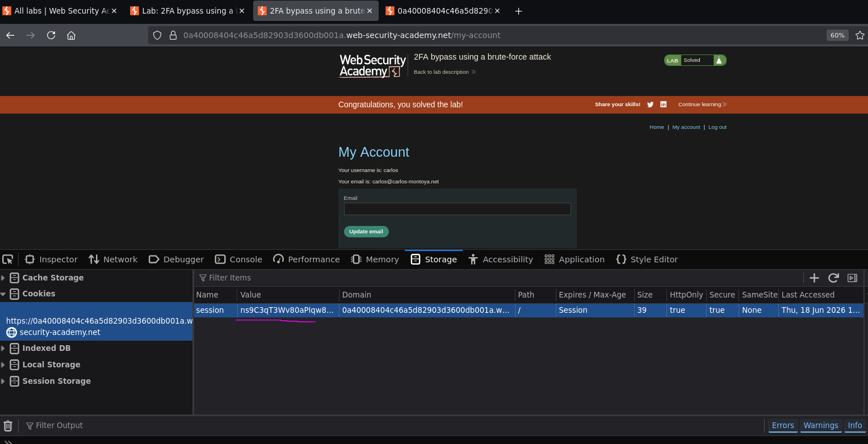Refresh storage items with reload icon
Screen dimensions: 868x444
click(833, 278)
